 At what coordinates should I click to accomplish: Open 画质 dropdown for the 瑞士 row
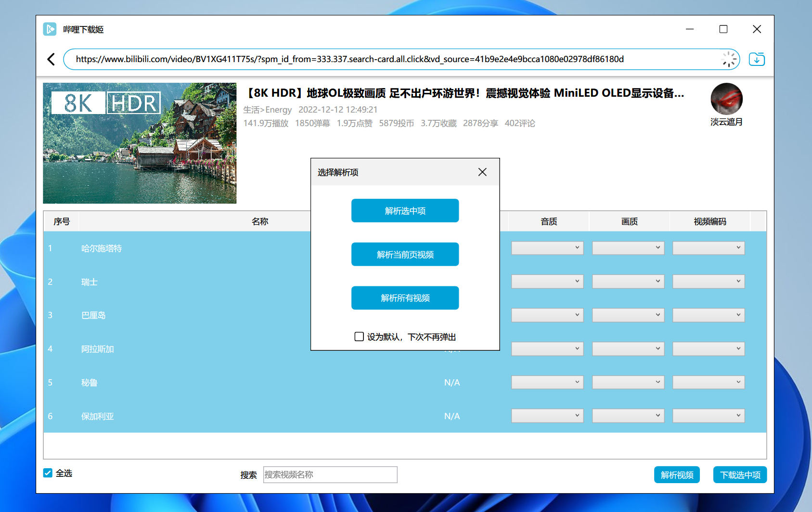pyautogui.click(x=628, y=282)
